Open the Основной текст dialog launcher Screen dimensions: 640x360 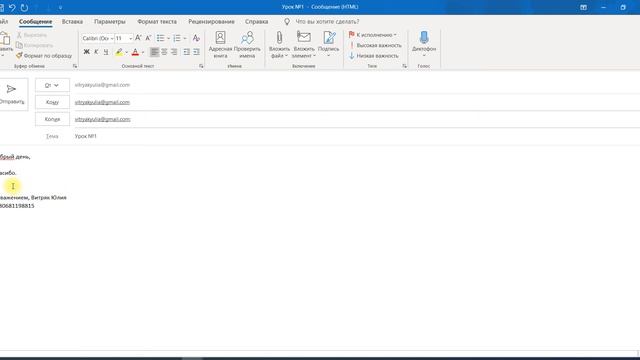[201, 66]
